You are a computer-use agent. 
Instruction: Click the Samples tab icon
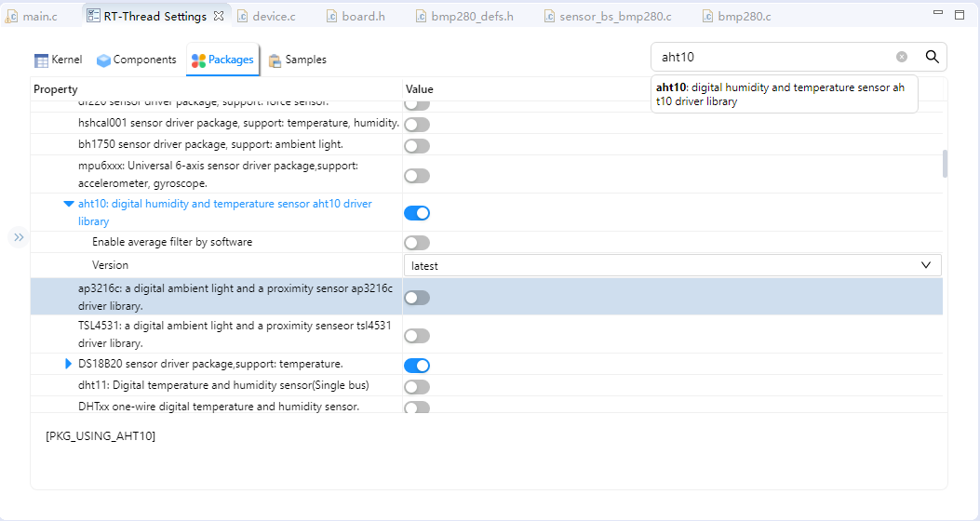point(275,60)
